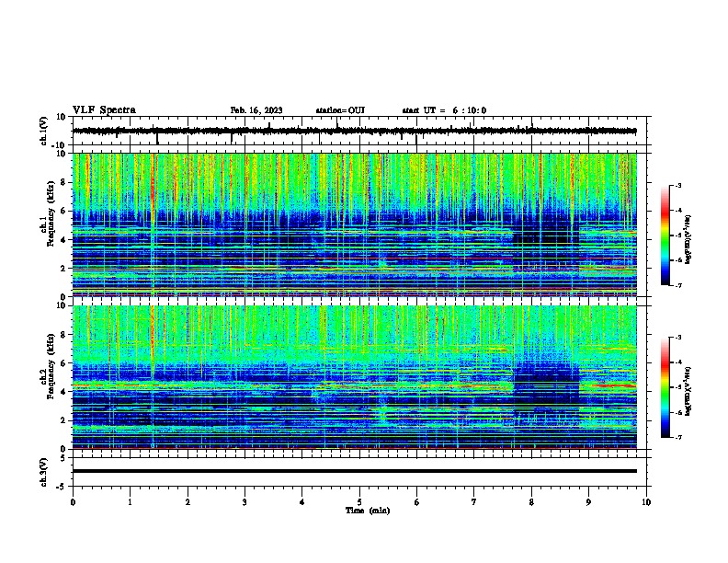
Task: Click the "6" kHz tick on ch.1 spectrogram axis
Action: click(64, 212)
